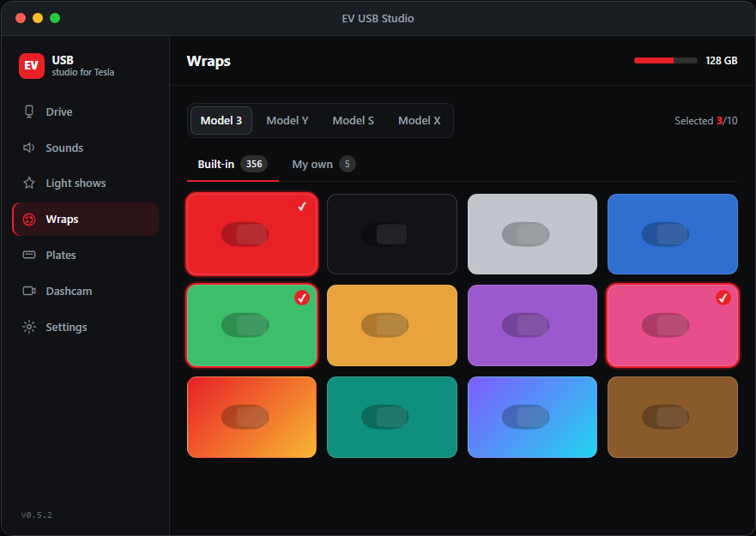This screenshot has width=756, height=536.
Task: Click the Light shows star icon
Action: pyautogui.click(x=29, y=184)
